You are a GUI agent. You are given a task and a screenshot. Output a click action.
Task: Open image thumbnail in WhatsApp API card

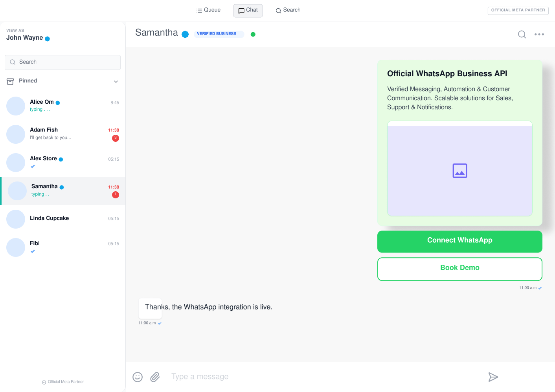pos(460,169)
